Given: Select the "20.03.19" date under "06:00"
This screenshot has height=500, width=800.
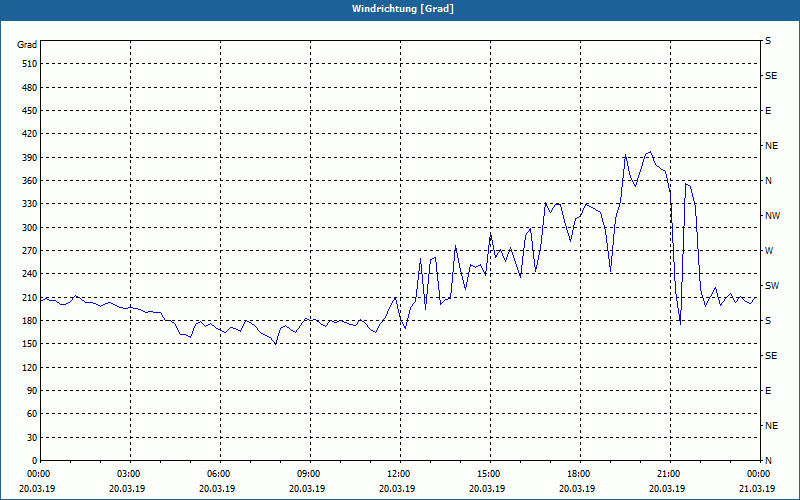Looking at the screenshot, I should click(217, 489).
